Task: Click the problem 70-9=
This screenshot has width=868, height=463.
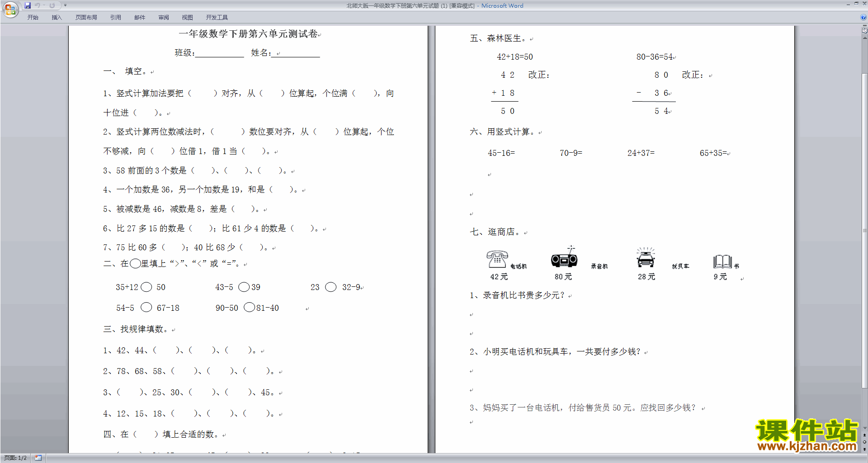Action: tap(571, 153)
